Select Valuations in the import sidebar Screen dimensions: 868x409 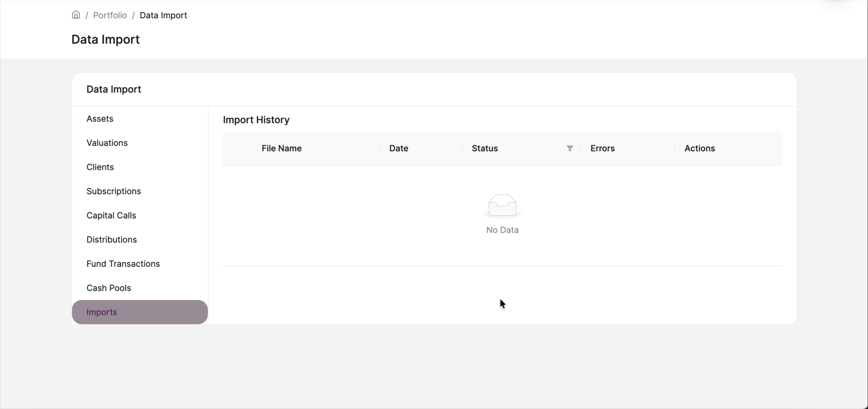tap(140, 143)
